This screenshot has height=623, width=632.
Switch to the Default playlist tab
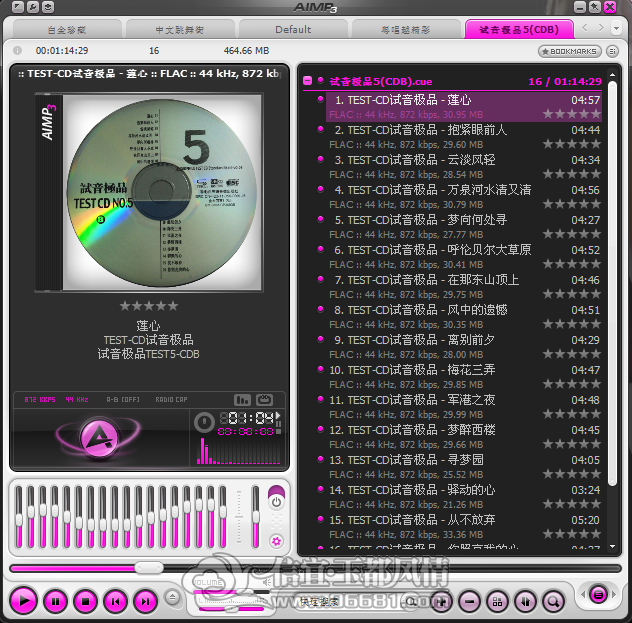coord(293,29)
